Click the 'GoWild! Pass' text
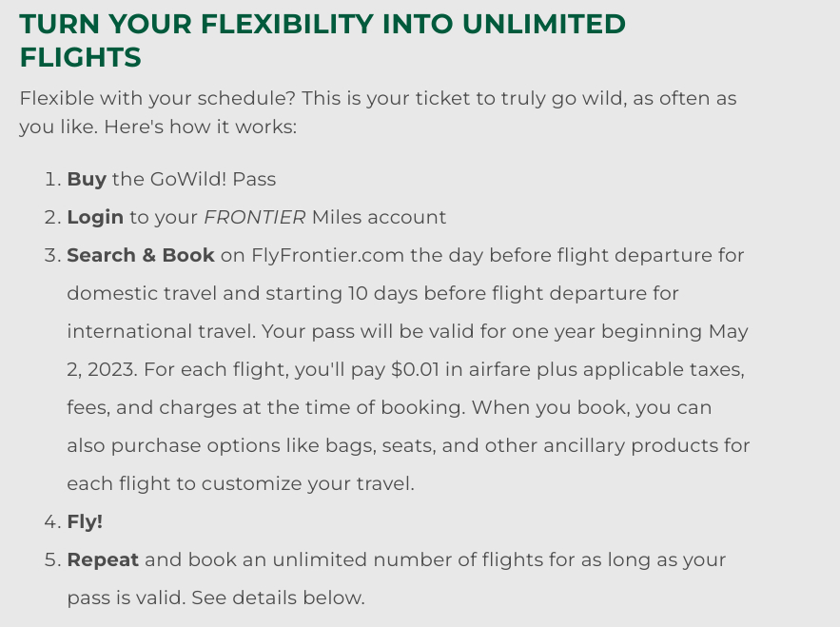This screenshot has height=627, width=840. [x=213, y=179]
